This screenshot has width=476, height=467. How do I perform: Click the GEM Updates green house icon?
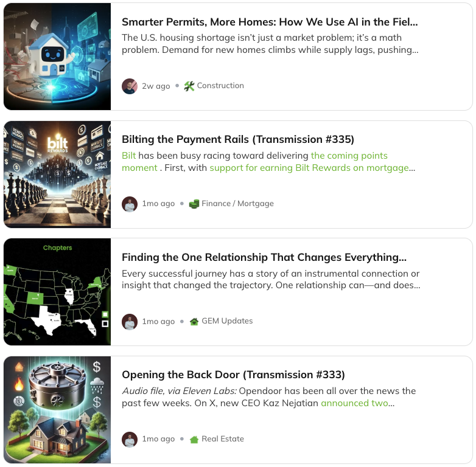point(194,322)
